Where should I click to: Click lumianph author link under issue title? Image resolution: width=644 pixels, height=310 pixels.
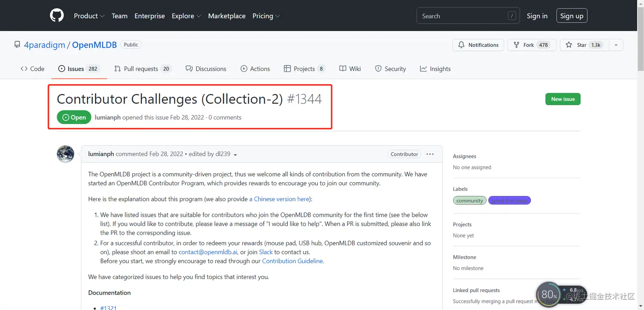(108, 118)
